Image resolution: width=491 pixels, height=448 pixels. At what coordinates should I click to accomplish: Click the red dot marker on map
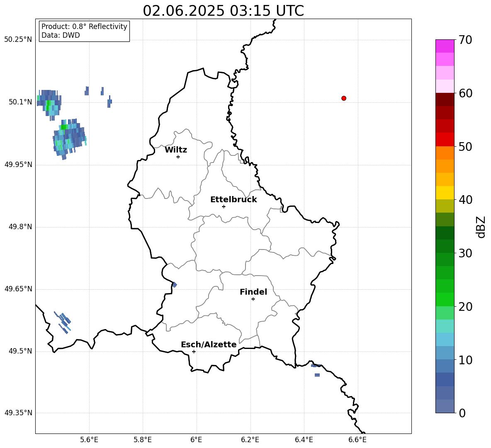pos(344,98)
